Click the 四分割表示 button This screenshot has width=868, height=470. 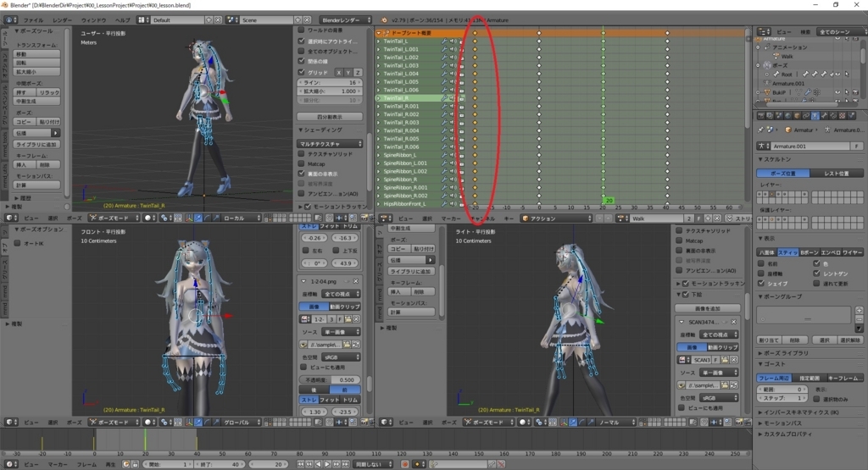click(x=330, y=117)
